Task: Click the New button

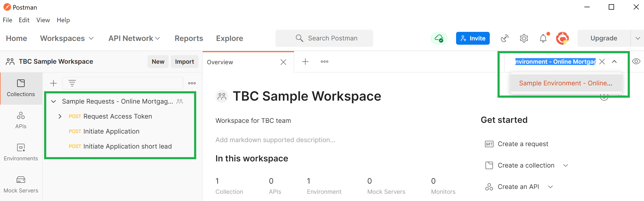Action: point(158,62)
